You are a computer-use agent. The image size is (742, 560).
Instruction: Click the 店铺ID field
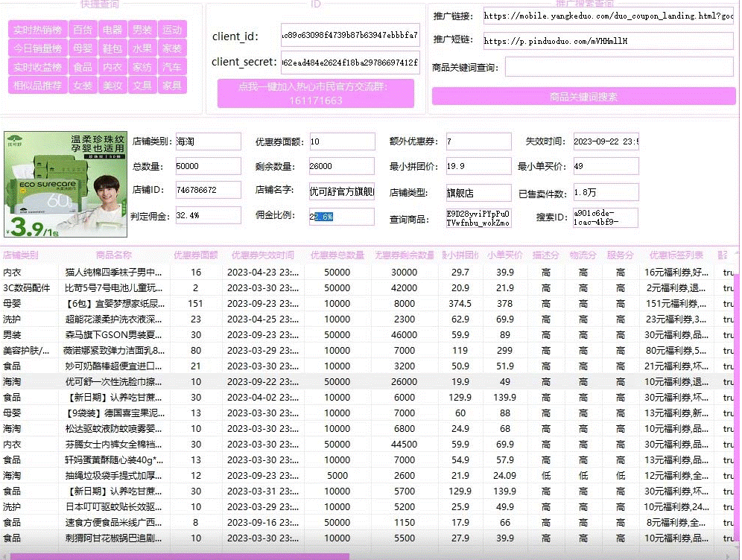click(x=208, y=190)
